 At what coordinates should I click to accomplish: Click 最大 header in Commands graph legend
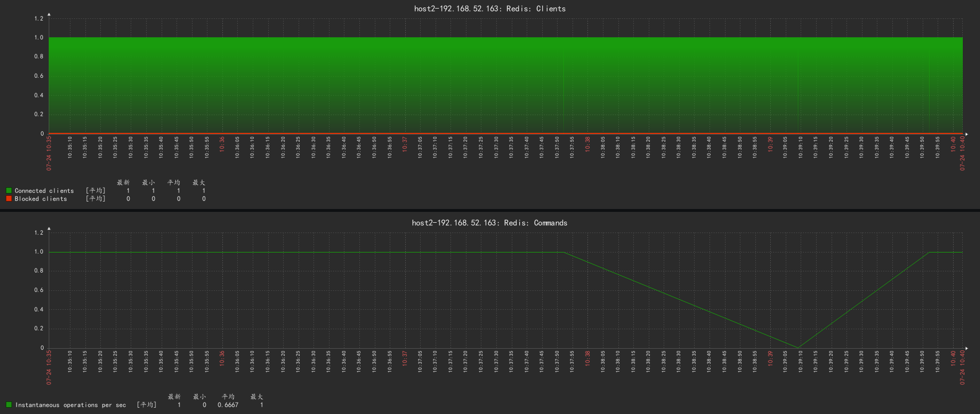(257, 397)
